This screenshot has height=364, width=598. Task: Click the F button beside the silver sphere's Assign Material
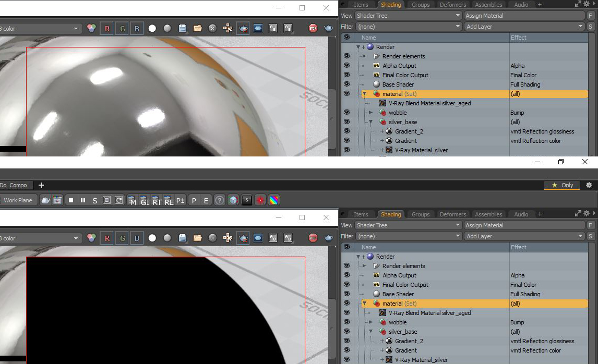[x=590, y=16]
